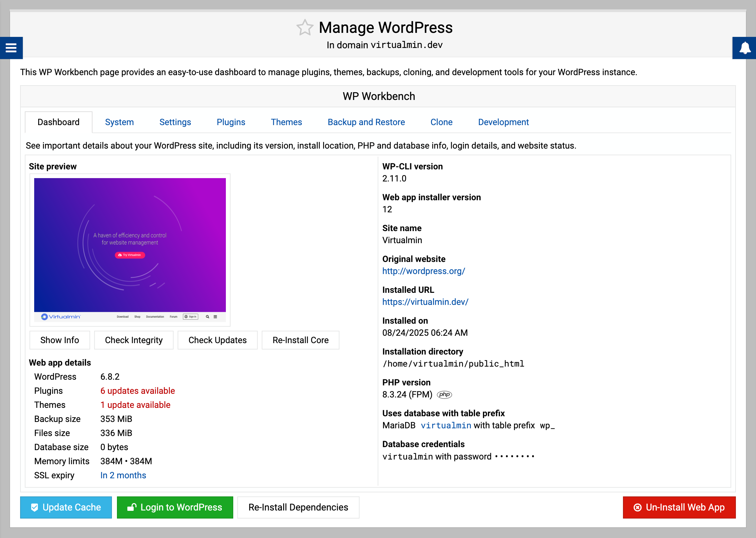Click the Show Info button

tap(60, 340)
